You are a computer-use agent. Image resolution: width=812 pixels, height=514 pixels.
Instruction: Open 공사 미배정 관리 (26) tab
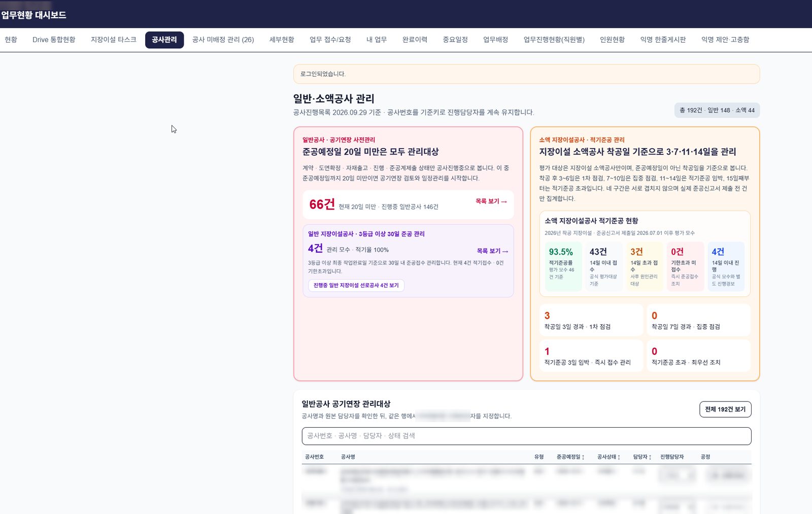click(x=223, y=40)
